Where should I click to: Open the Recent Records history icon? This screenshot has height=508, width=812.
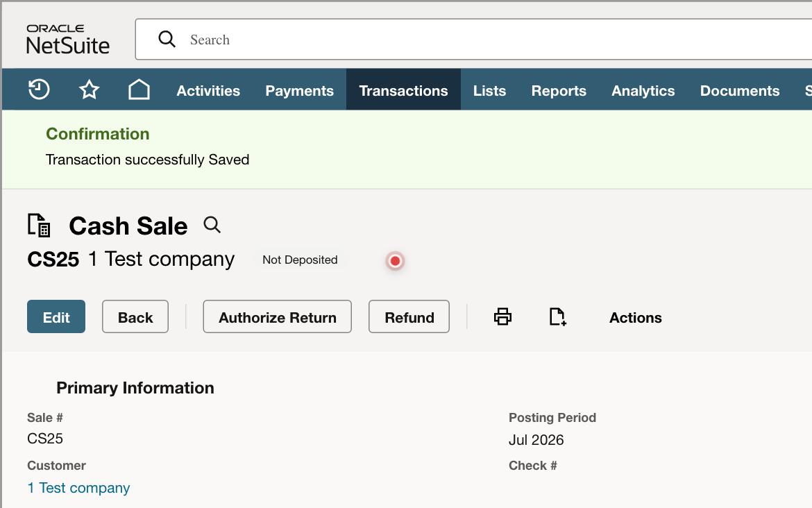(39, 90)
